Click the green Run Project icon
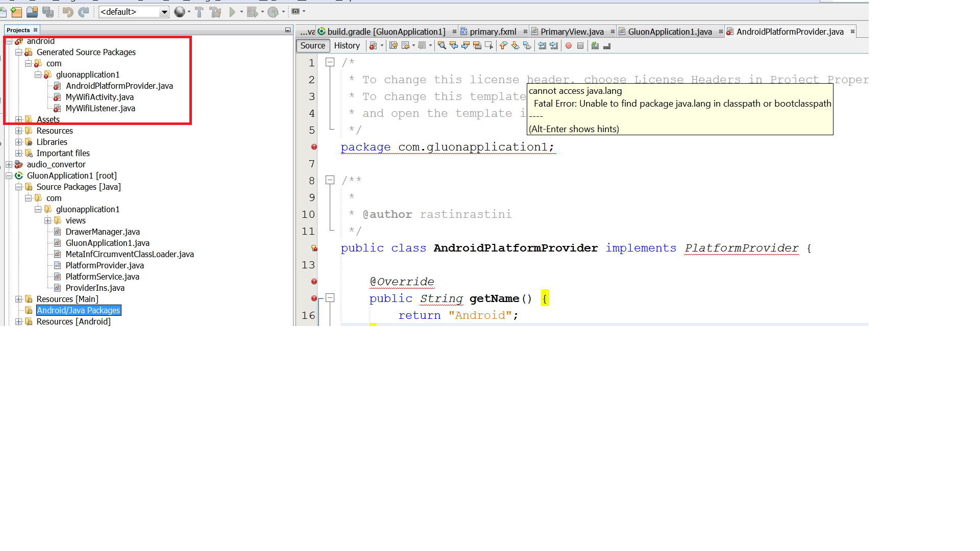 coord(233,12)
